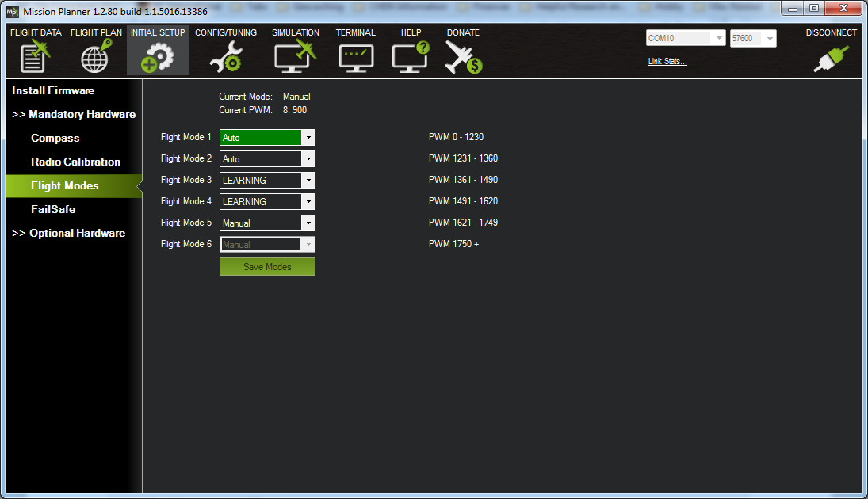This screenshot has width=868, height=499.
Task: Expand the Flight Mode 2 dropdown arrow
Action: [x=308, y=158]
